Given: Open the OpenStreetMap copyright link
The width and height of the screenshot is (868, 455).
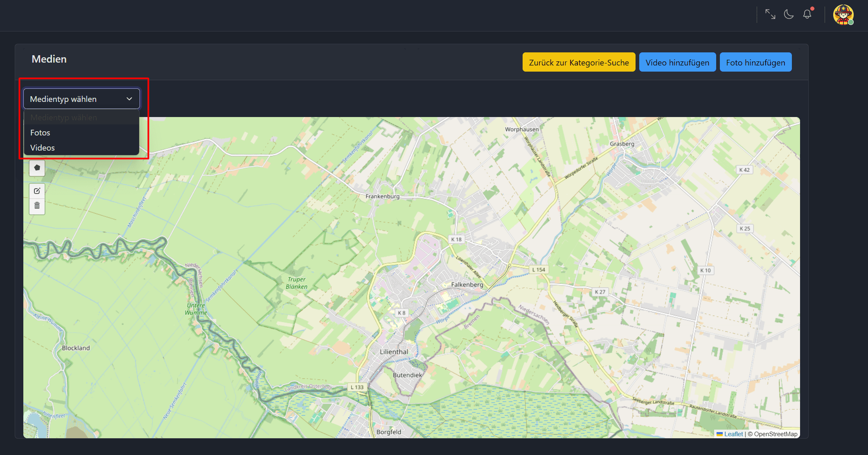Looking at the screenshot, I should click(x=776, y=434).
